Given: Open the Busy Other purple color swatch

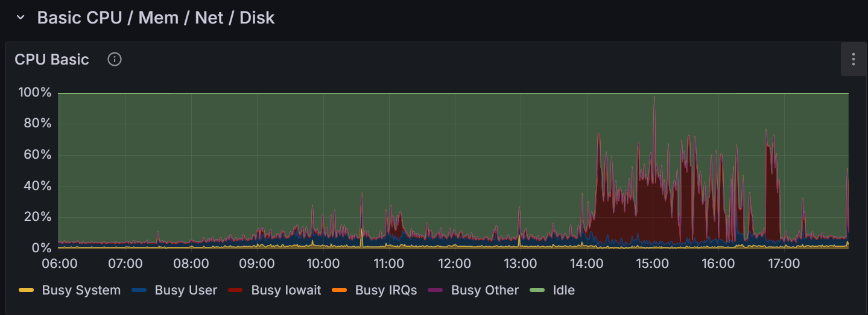Looking at the screenshot, I should pyautogui.click(x=437, y=291).
